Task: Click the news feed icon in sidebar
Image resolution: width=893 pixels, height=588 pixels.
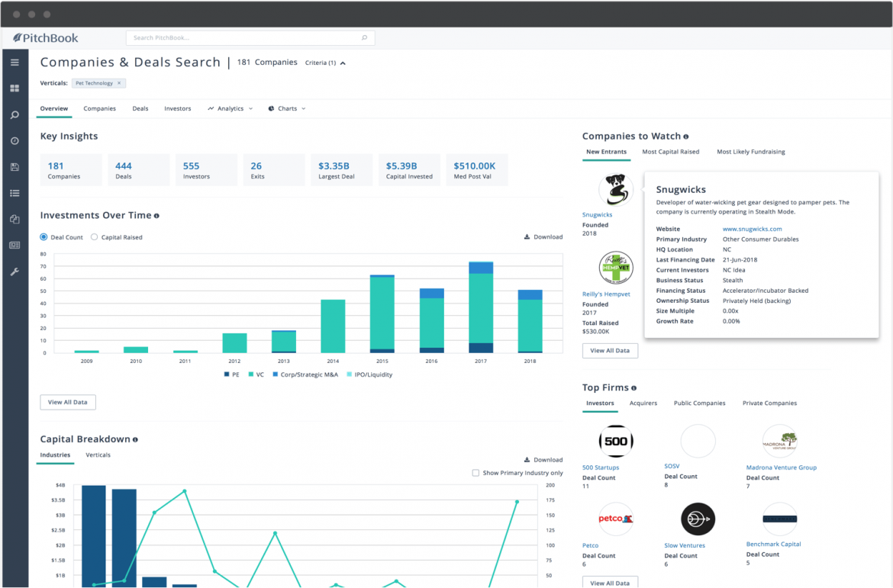Action: tap(15, 245)
